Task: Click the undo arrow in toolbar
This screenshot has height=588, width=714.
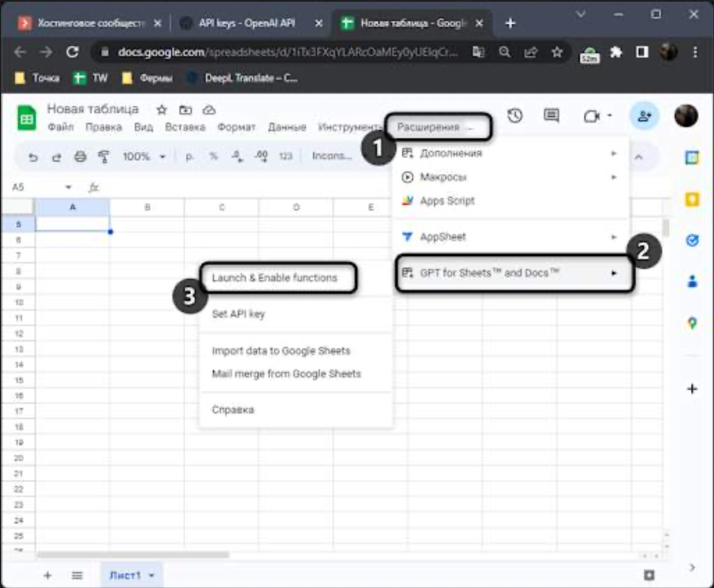Action: [x=33, y=157]
